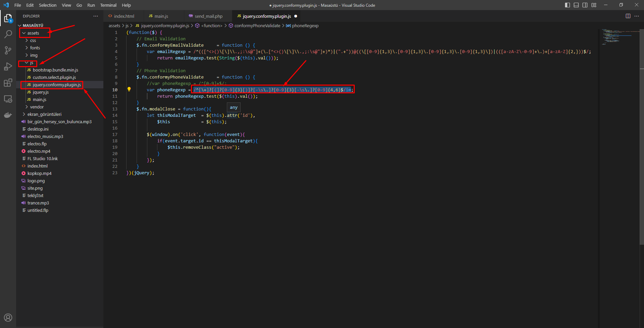Open the View menu
The image size is (644, 328).
coord(66,5)
